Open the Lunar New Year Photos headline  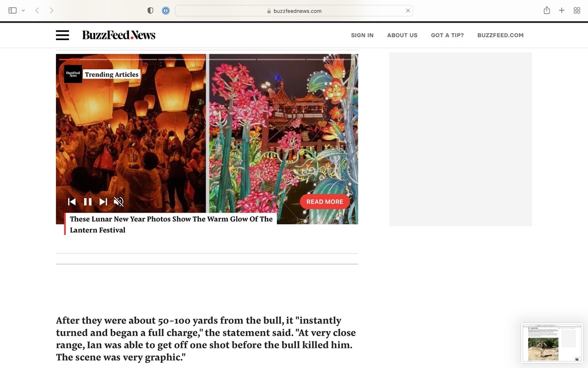point(171,224)
